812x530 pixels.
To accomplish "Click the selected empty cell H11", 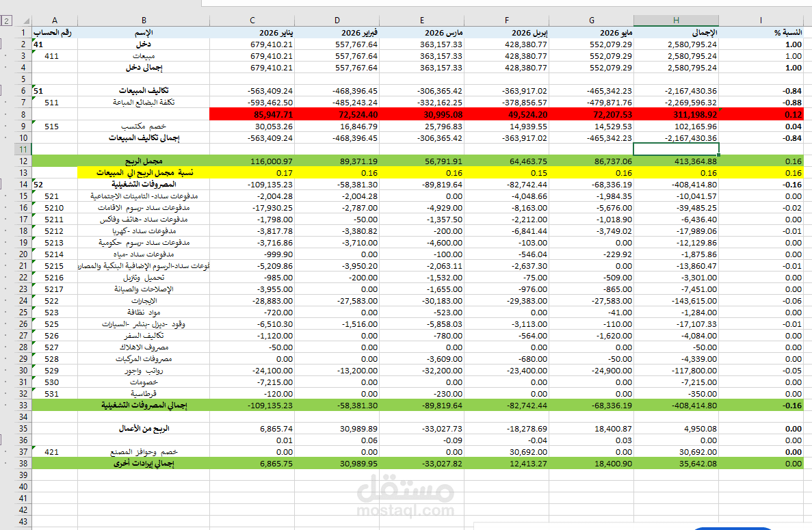I will pyautogui.click(x=677, y=149).
